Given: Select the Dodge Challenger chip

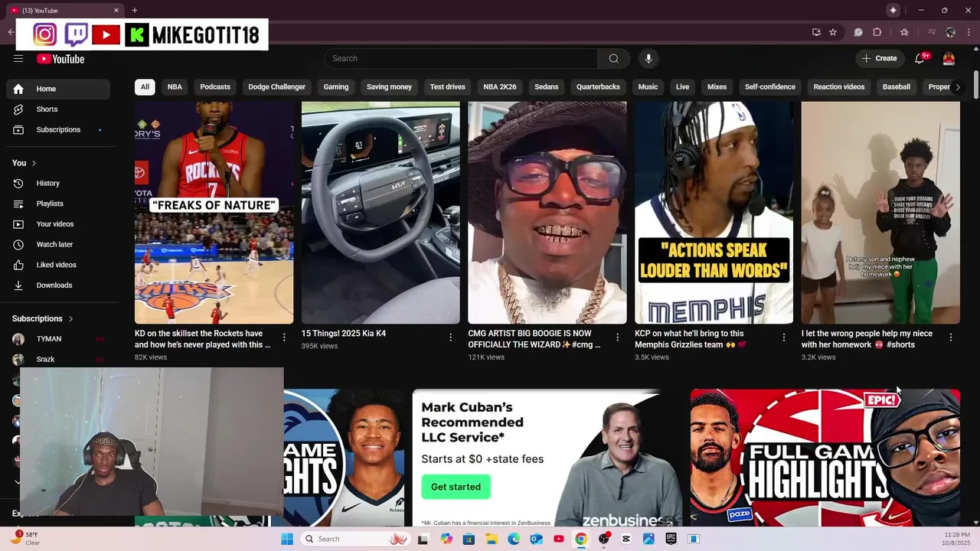Looking at the screenshot, I should click(276, 87).
